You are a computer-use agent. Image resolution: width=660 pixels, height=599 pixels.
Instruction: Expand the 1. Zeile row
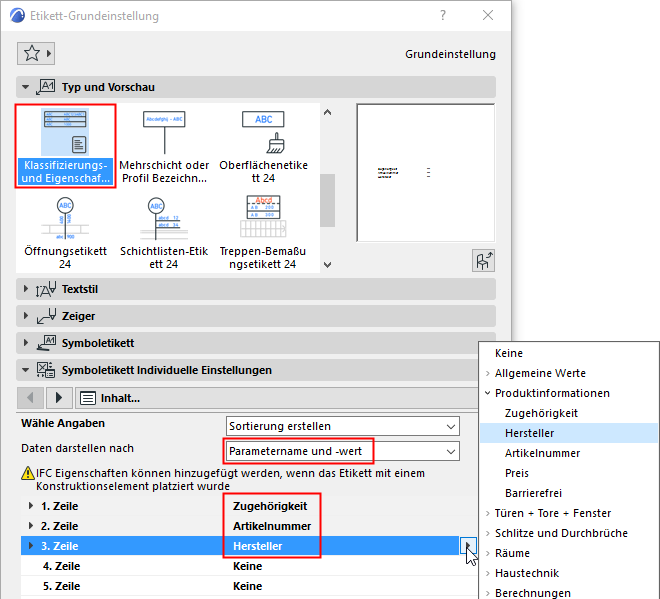pos(31,506)
